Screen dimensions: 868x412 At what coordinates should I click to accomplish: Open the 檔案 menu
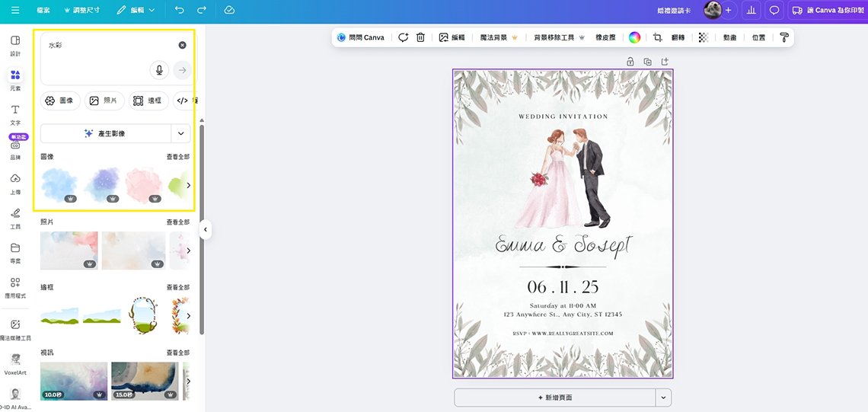pos(44,10)
